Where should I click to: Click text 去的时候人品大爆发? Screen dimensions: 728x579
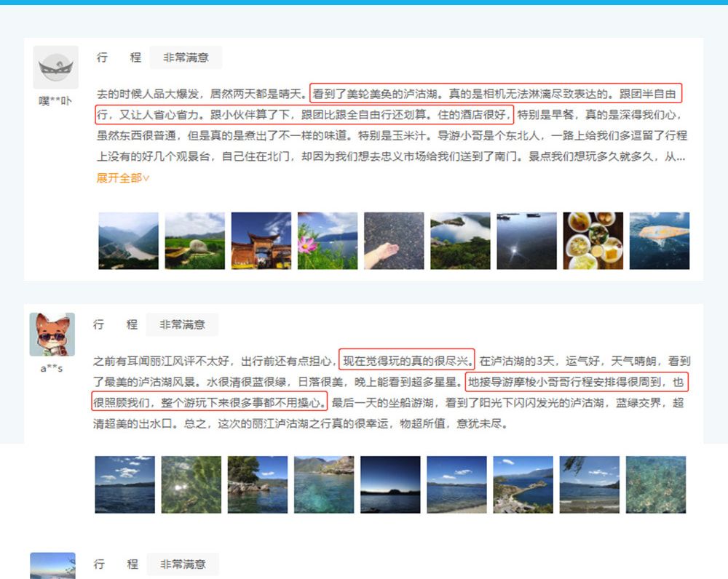tap(148, 94)
